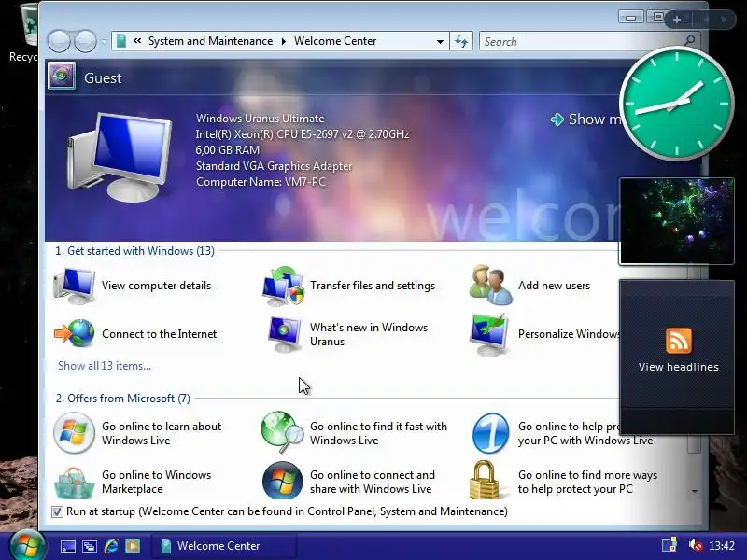This screenshot has height=560, width=747.
Task: Click the connect and share Windows orb icon
Action: pos(283,481)
